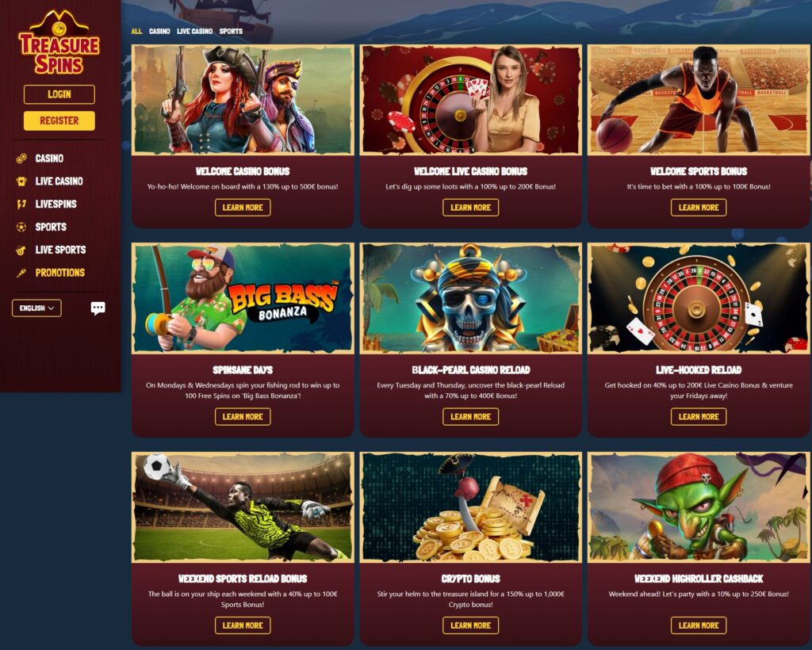The image size is (812, 650).
Task: Learn more about Live-Hooked Reload
Action: 699,417
